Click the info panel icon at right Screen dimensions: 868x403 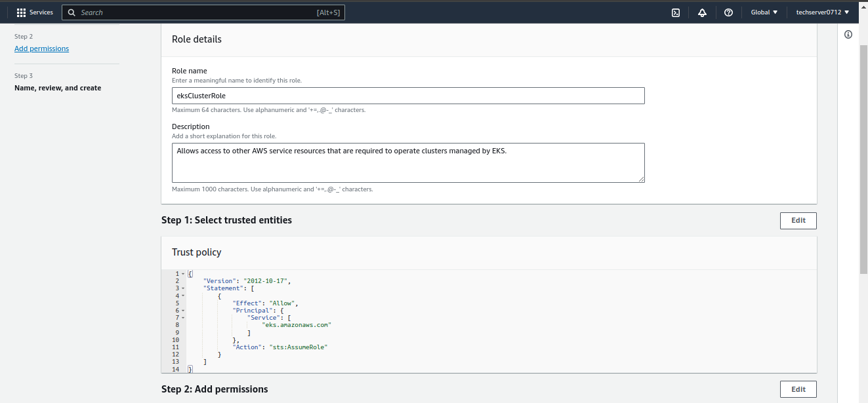click(848, 35)
